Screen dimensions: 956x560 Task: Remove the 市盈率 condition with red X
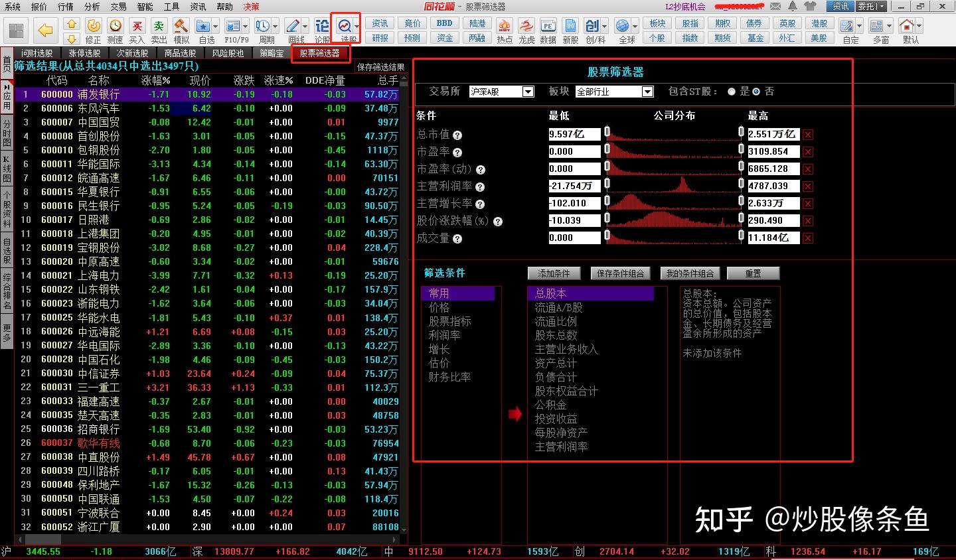coord(808,152)
